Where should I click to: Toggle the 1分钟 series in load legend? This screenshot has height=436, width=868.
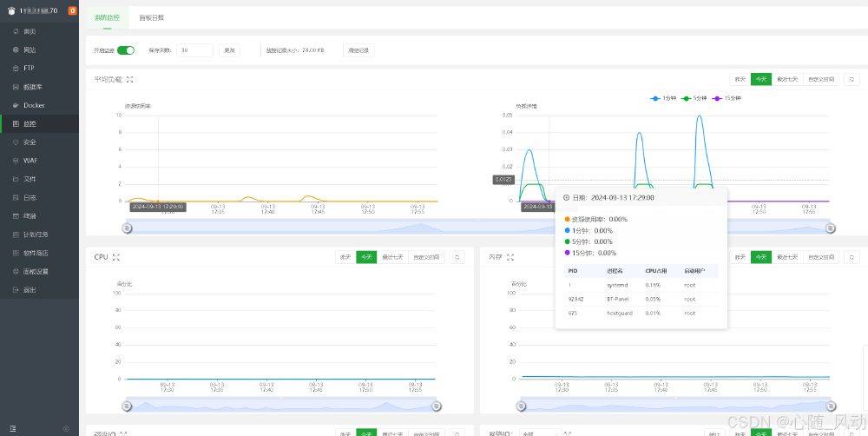[x=663, y=98]
